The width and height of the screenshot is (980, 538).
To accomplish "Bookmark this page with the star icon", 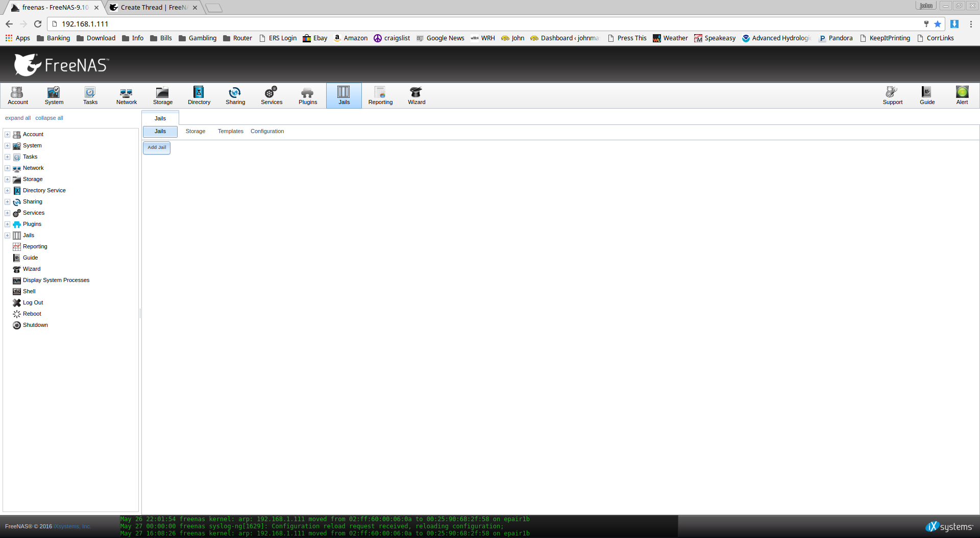I will (938, 24).
